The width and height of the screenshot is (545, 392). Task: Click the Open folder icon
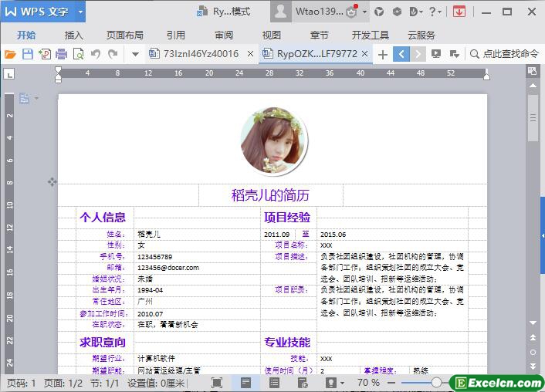(10, 54)
